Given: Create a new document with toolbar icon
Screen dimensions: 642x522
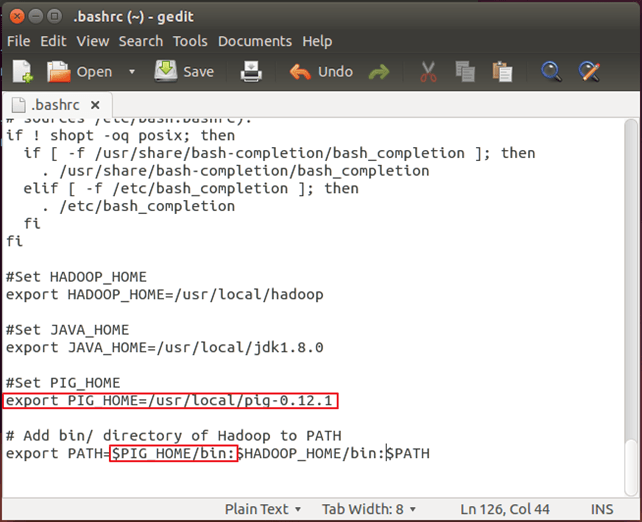Looking at the screenshot, I should tap(21, 72).
